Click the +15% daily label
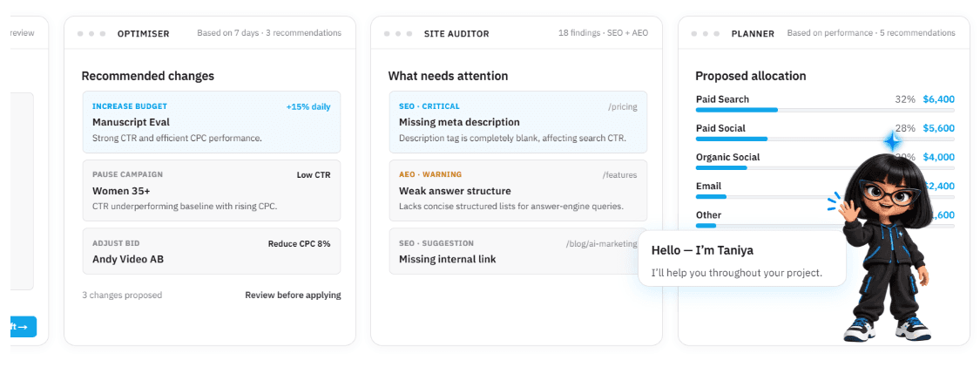Viewport: 980px width, 367px height. (x=308, y=107)
